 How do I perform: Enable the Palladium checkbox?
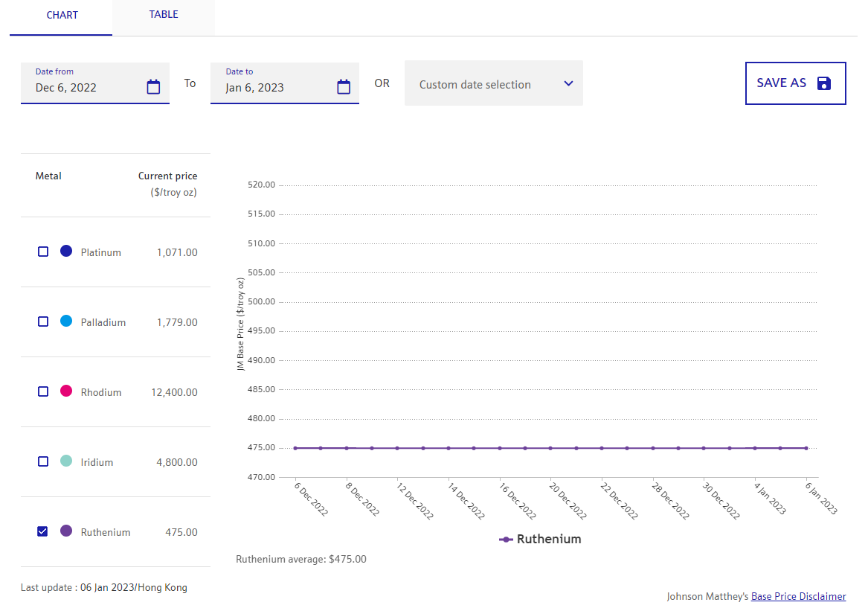point(43,322)
